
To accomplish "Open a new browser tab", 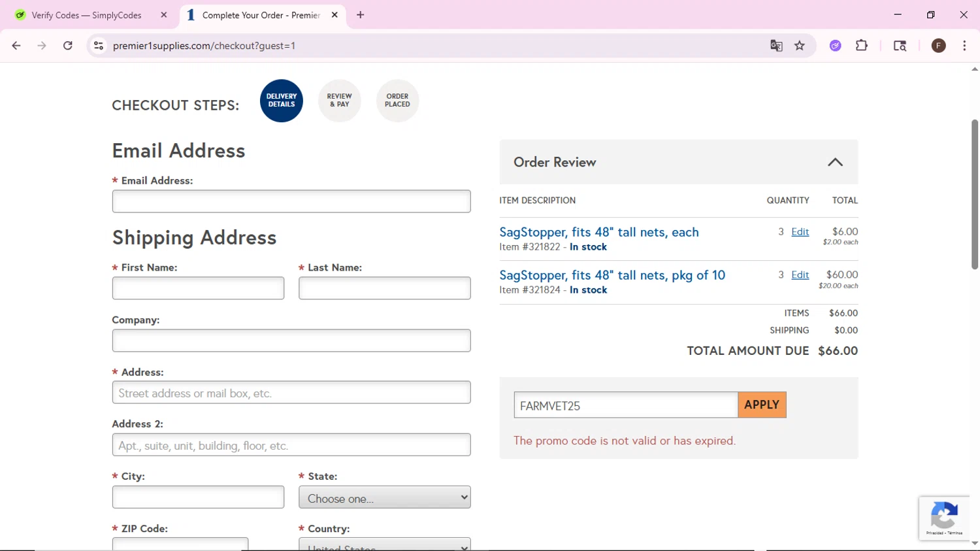I will coord(361,15).
